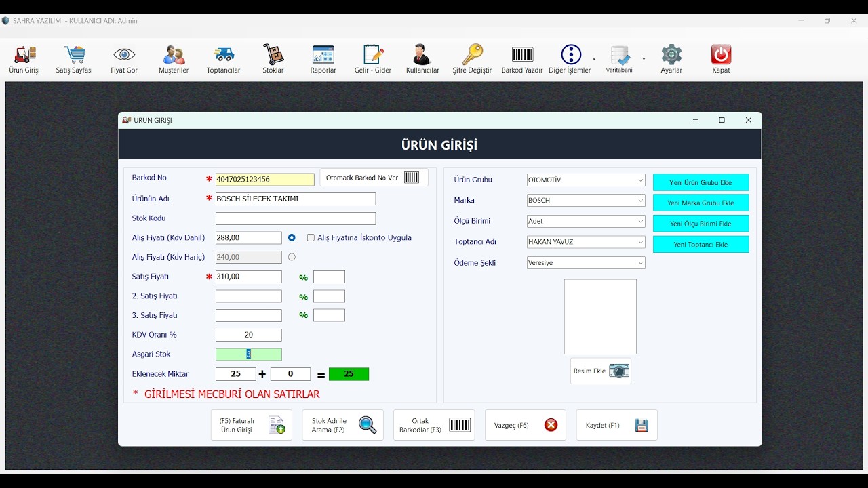Enable Alış Fiyatına İskonto Uygula checkbox

coord(311,238)
